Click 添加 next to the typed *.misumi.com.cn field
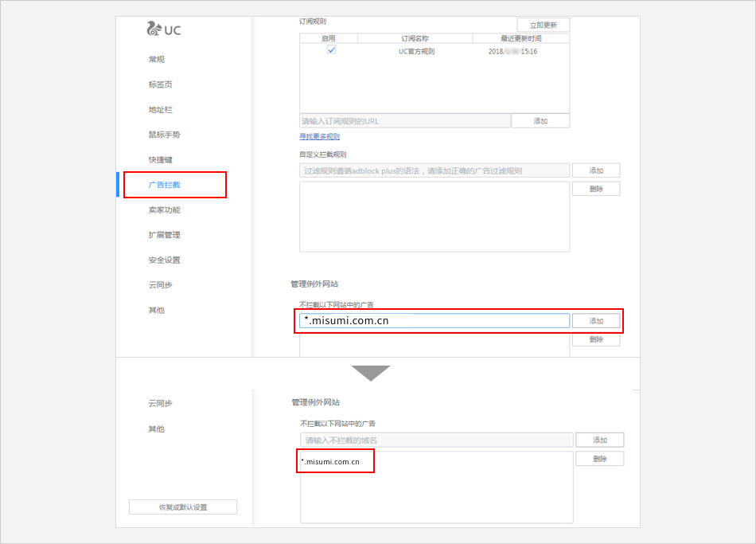Viewport: 756px width, 544px height. (x=596, y=321)
